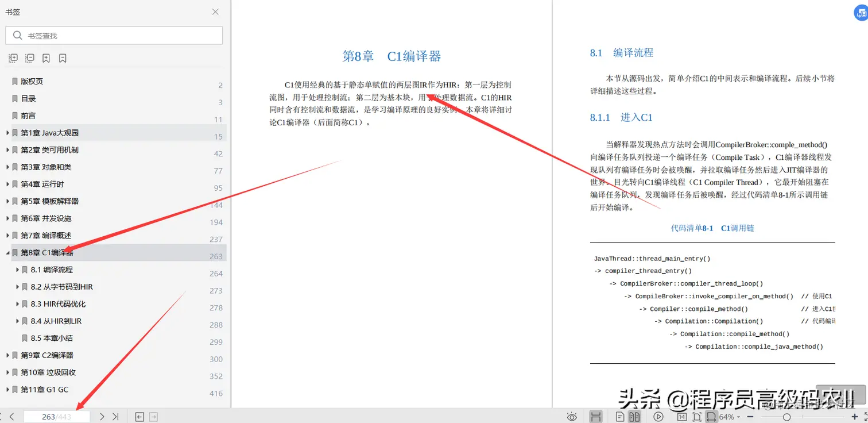868x423 pixels.
Task: Start the slideshow playback
Action: click(x=658, y=417)
